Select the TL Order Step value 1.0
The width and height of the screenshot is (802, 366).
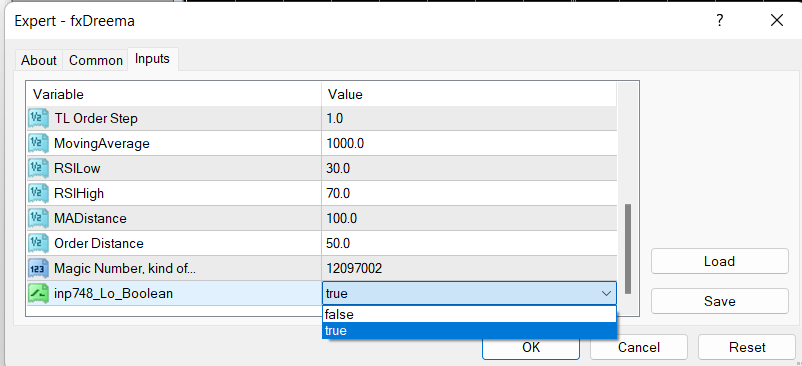tap(335, 119)
